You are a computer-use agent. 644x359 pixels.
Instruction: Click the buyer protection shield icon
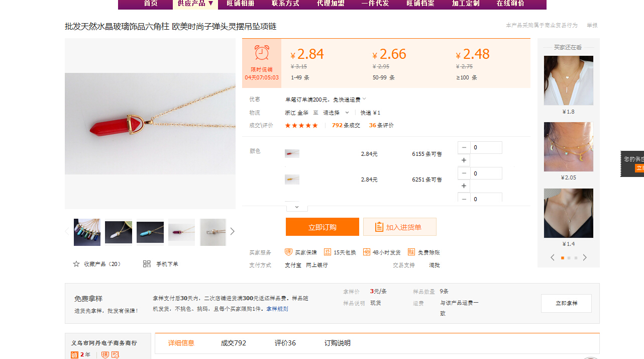(x=288, y=252)
